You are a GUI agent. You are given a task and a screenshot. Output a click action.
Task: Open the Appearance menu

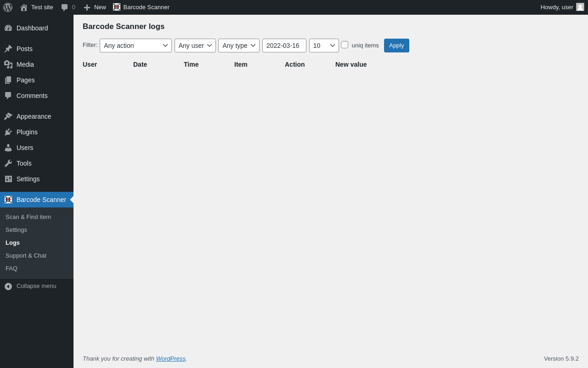click(37, 116)
